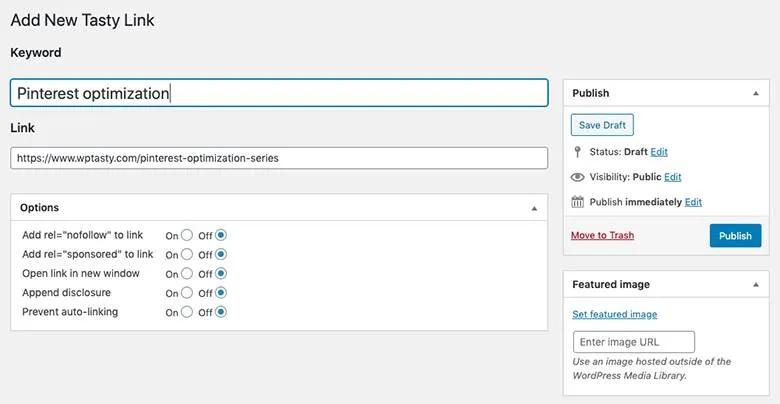Click the visibility eye icon
780x404 pixels.
577,177
